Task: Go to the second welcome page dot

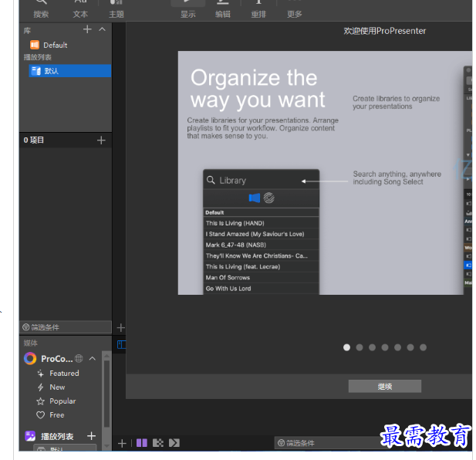Action: click(360, 347)
